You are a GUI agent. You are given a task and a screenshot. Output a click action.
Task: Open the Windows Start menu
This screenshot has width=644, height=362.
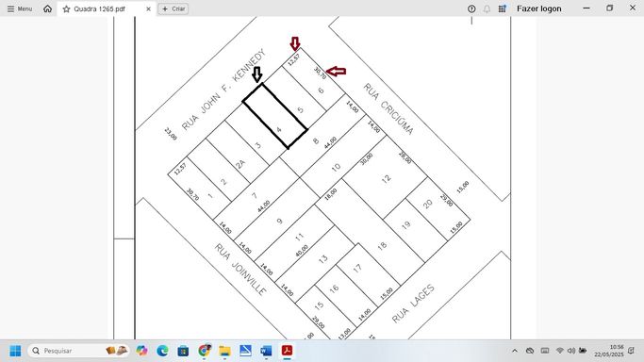[15, 351]
